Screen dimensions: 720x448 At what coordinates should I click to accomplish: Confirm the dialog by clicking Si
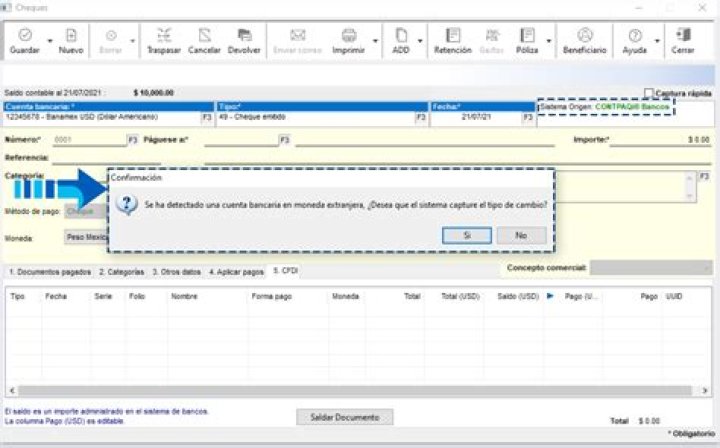point(466,235)
